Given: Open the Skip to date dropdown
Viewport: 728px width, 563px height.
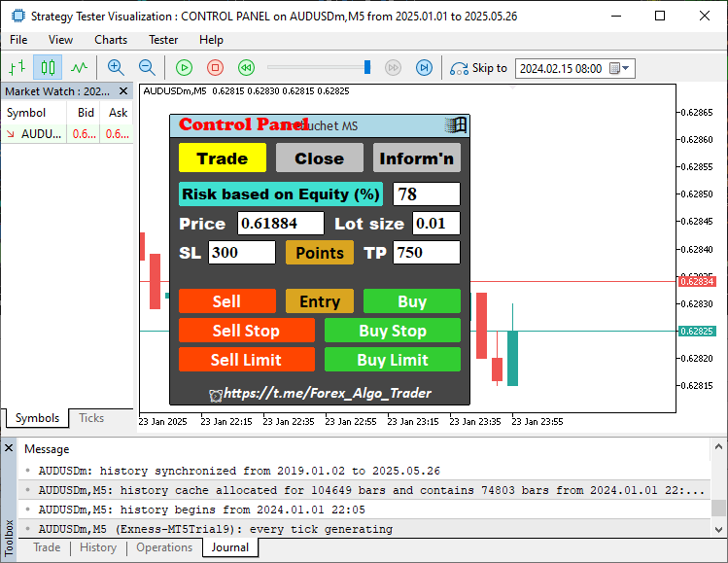Looking at the screenshot, I should click(x=626, y=68).
